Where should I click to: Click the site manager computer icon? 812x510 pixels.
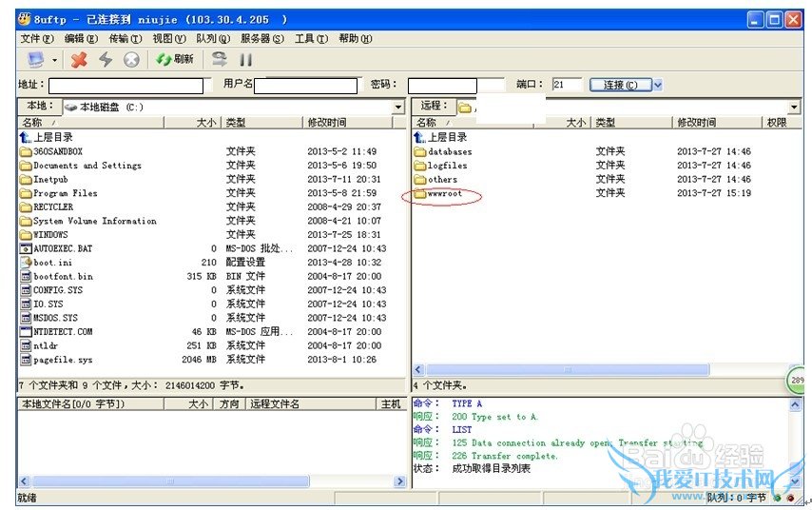point(35,60)
